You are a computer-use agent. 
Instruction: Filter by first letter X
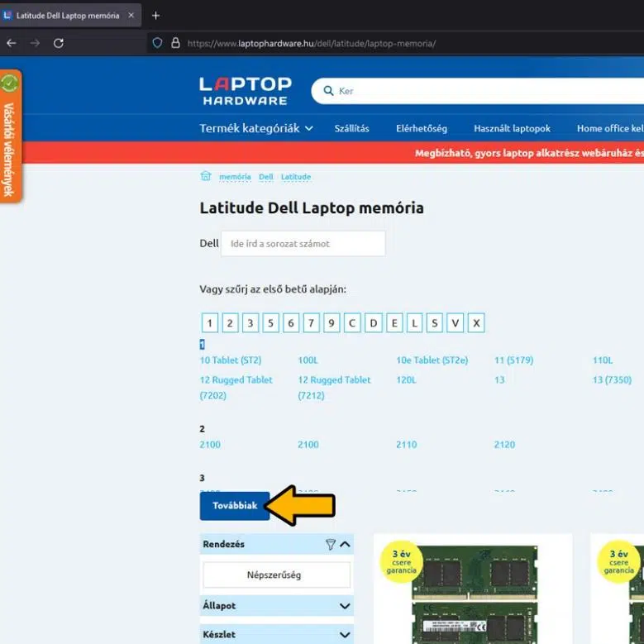point(476,322)
